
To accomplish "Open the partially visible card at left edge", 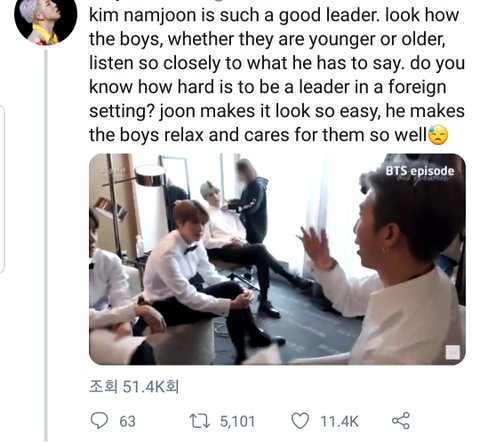I will coord(2,189).
